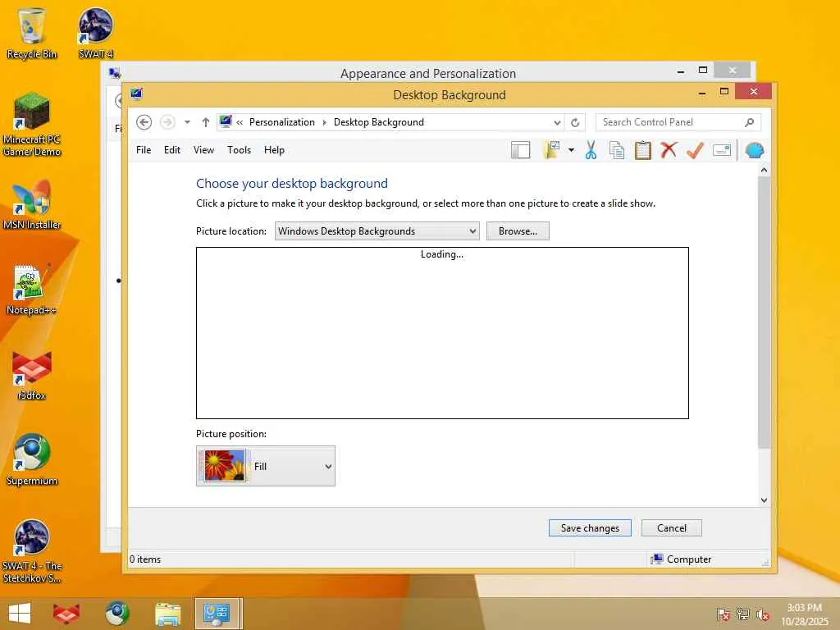Open the recent locations dropdown arrow
Screen dimensions: 840x630
tap(187, 122)
